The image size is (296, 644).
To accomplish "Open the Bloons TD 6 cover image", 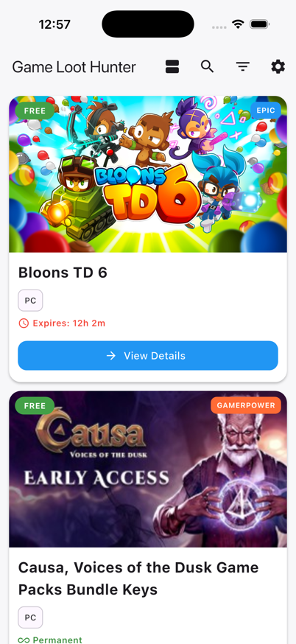I will pos(148,174).
